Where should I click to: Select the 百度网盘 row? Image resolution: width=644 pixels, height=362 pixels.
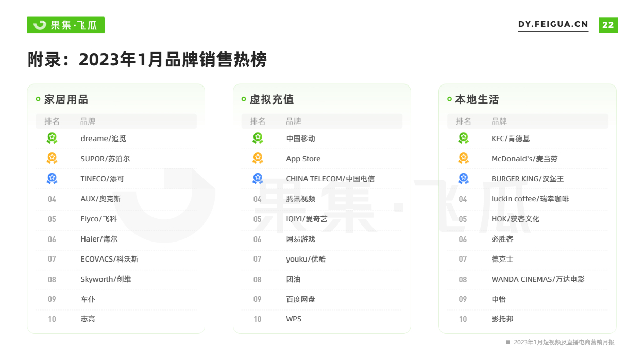pyautogui.click(x=322, y=299)
